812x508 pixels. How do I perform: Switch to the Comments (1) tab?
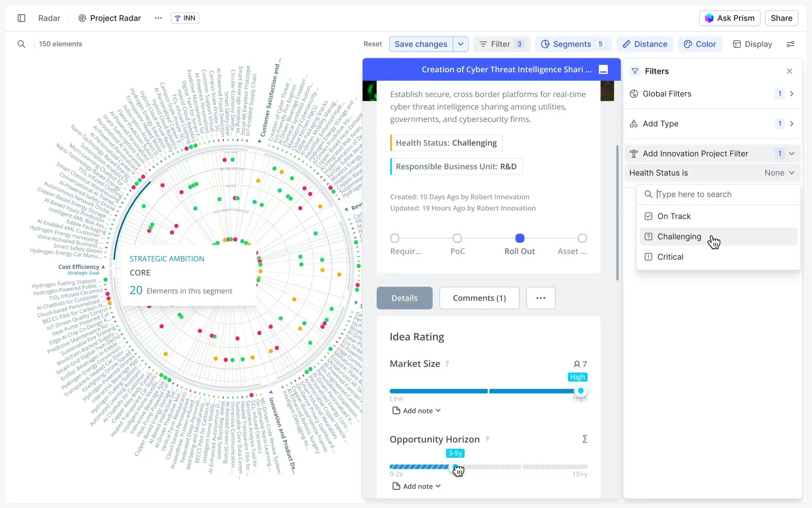479,298
